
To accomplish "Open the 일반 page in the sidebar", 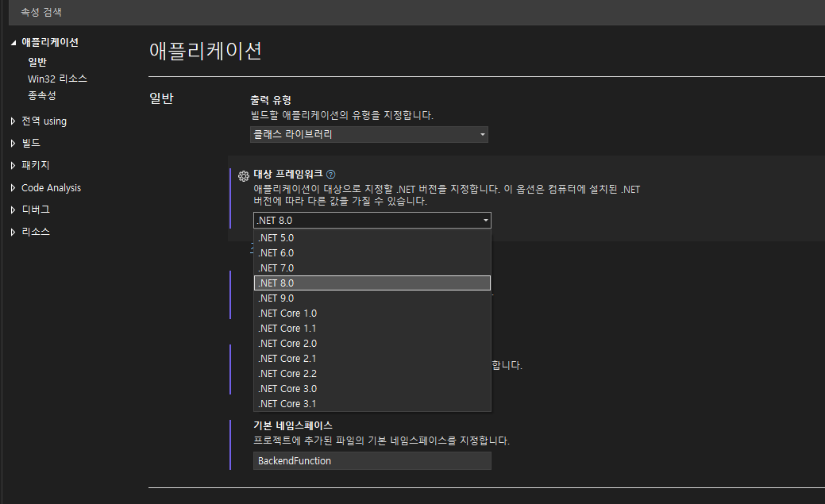I will (37, 62).
